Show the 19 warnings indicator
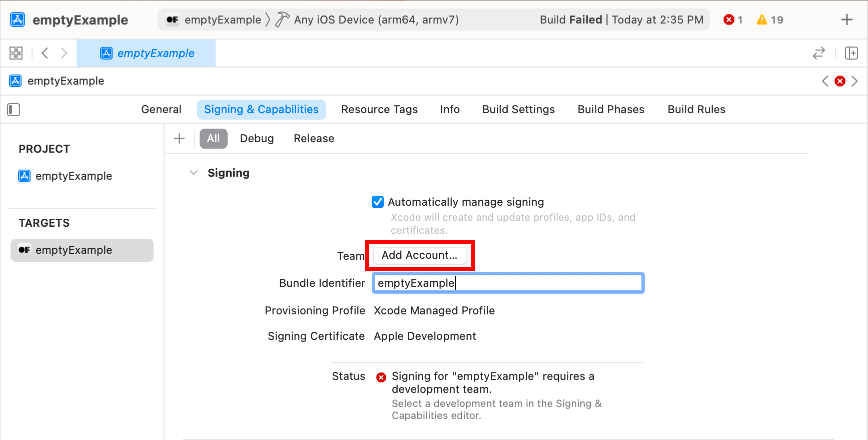Image resolution: width=868 pixels, height=440 pixels. coord(770,20)
